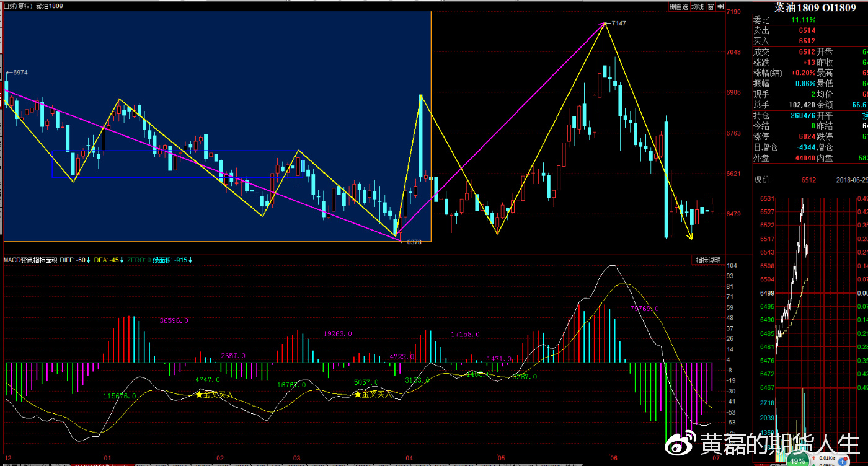Click the 涨跌 +13 value
The width and height of the screenshot is (868, 466).
pos(809,62)
